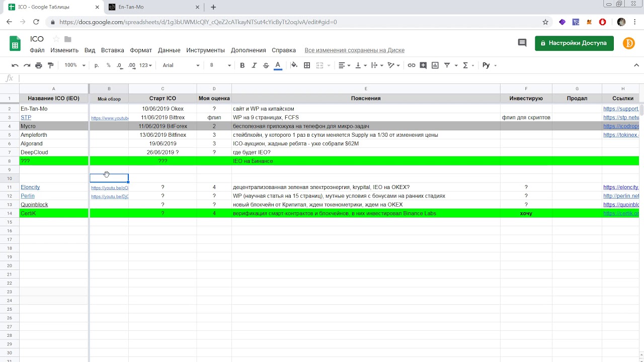Go to Sheets home icon
The width and height of the screenshot is (644, 362).
(x=15, y=44)
